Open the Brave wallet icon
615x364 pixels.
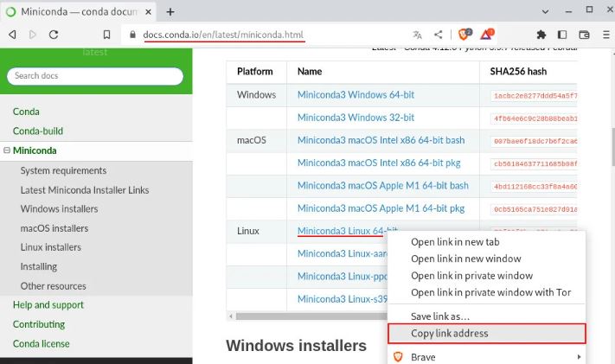pos(584,35)
